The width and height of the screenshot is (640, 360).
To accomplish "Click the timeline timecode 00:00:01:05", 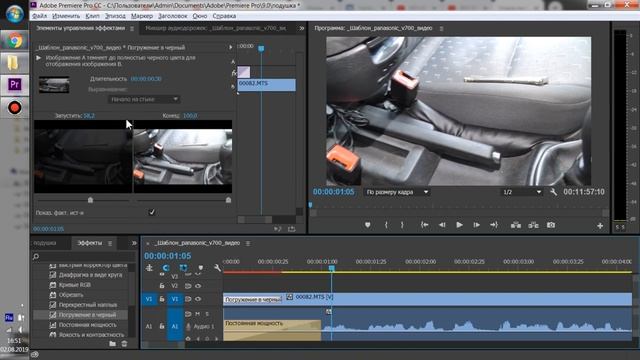I will (167, 256).
